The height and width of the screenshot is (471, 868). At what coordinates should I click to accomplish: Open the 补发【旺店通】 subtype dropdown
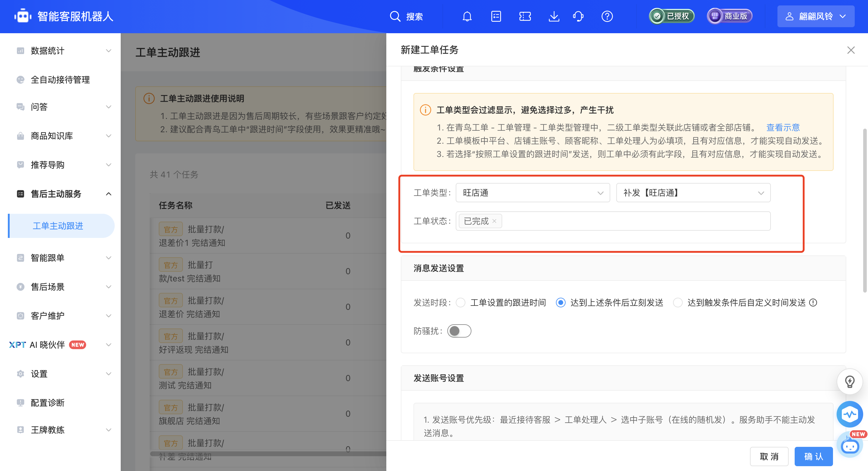(693, 193)
